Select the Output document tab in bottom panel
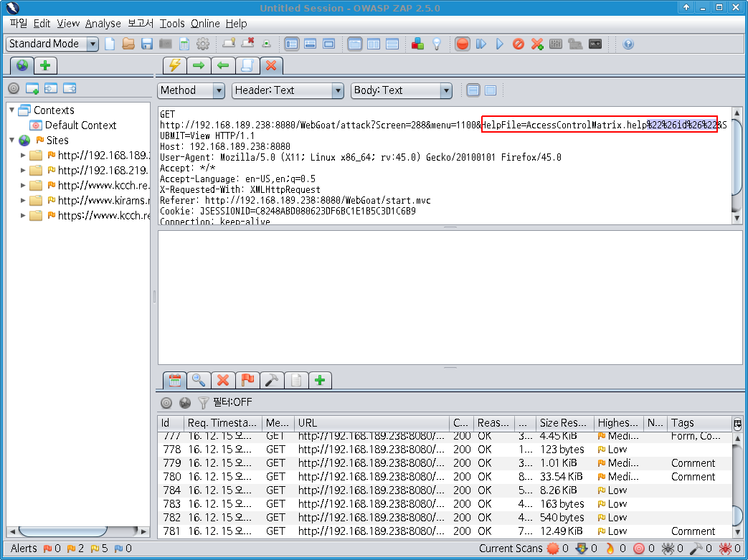 pyautogui.click(x=296, y=380)
